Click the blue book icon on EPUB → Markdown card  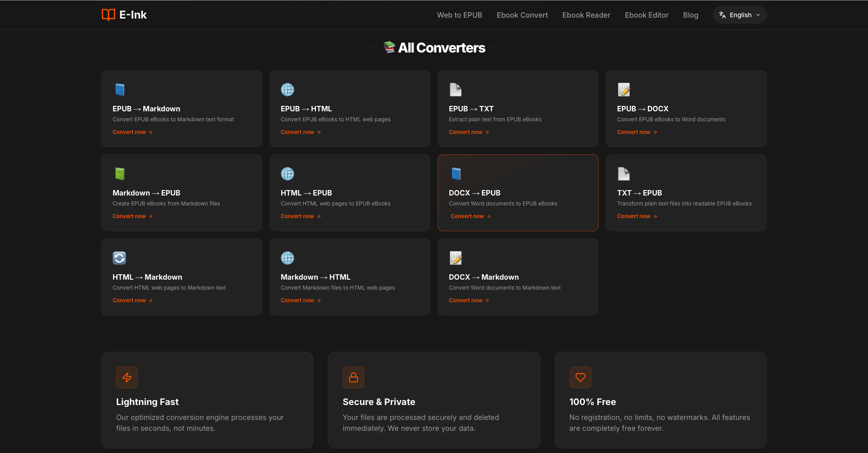point(119,90)
